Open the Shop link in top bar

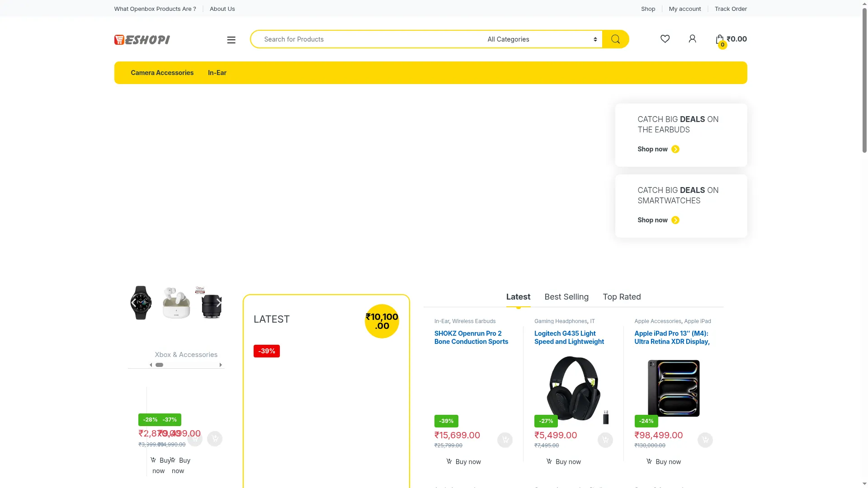coord(648,9)
